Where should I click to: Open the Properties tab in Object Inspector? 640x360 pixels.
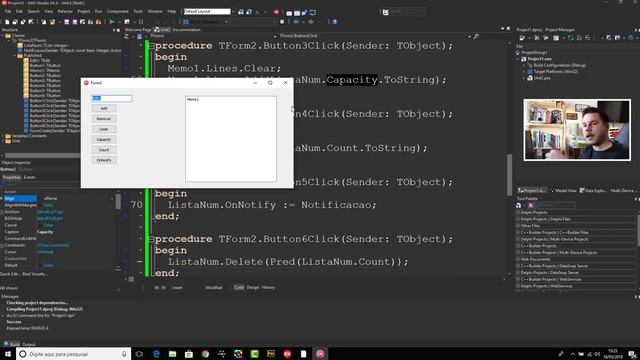[11, 177]
